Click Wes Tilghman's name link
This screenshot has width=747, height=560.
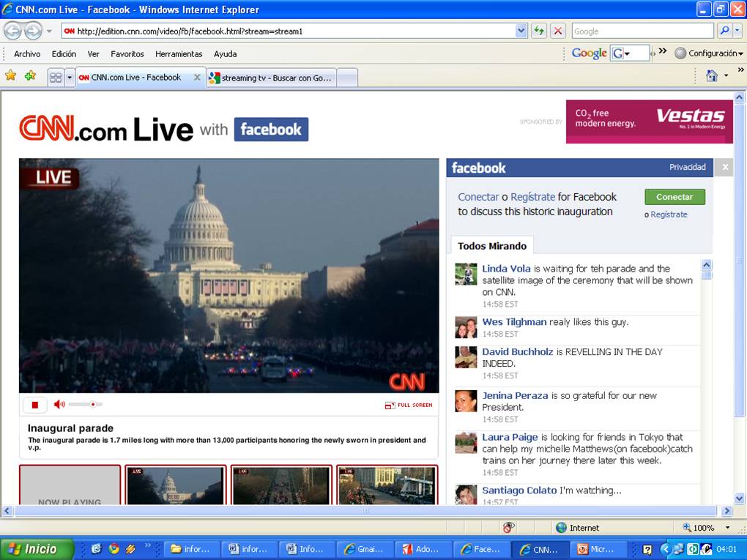pyautogui.click(x=514, y=322)
